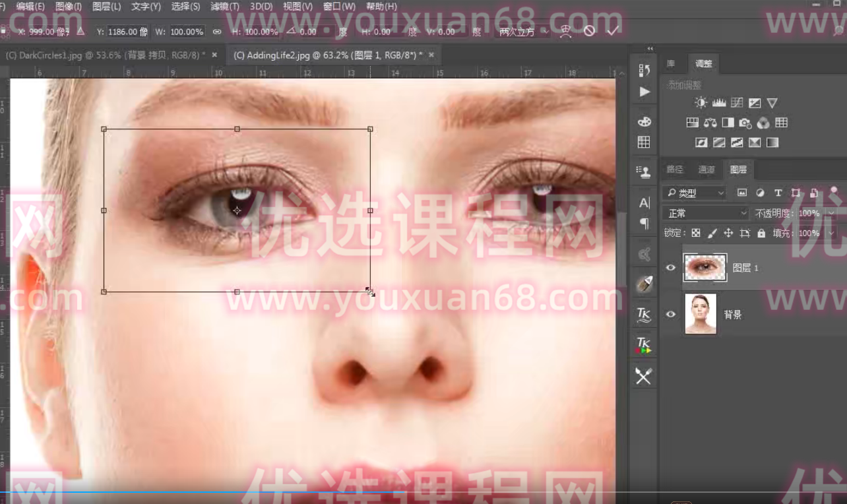The height and width of the screenshot is (504, 847).
Task: Switch to the 通道 channels tab
Action: (706, 170)
